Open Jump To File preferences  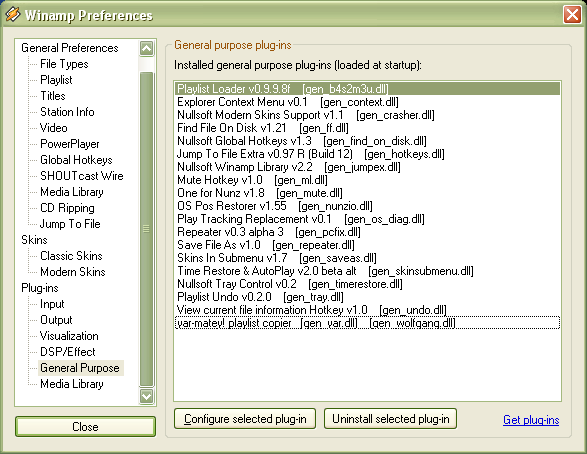coord(70,224)
